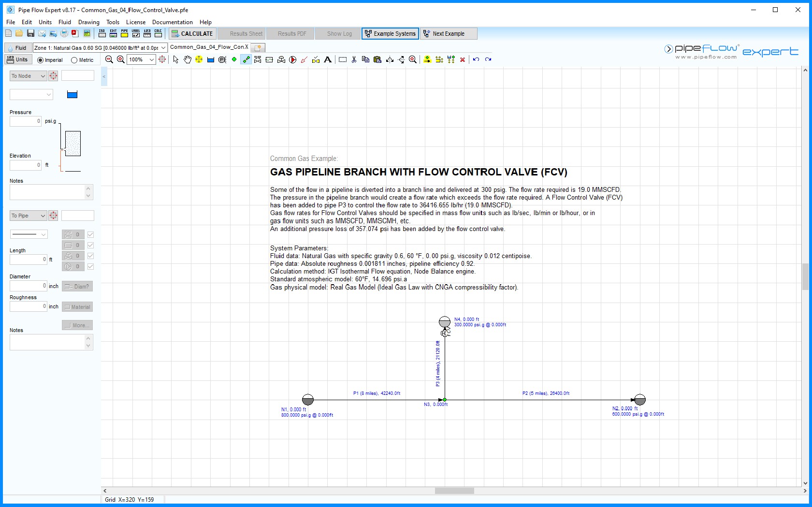Select the add pipe tool
The image size is (812, 507).
pos(246,59)
